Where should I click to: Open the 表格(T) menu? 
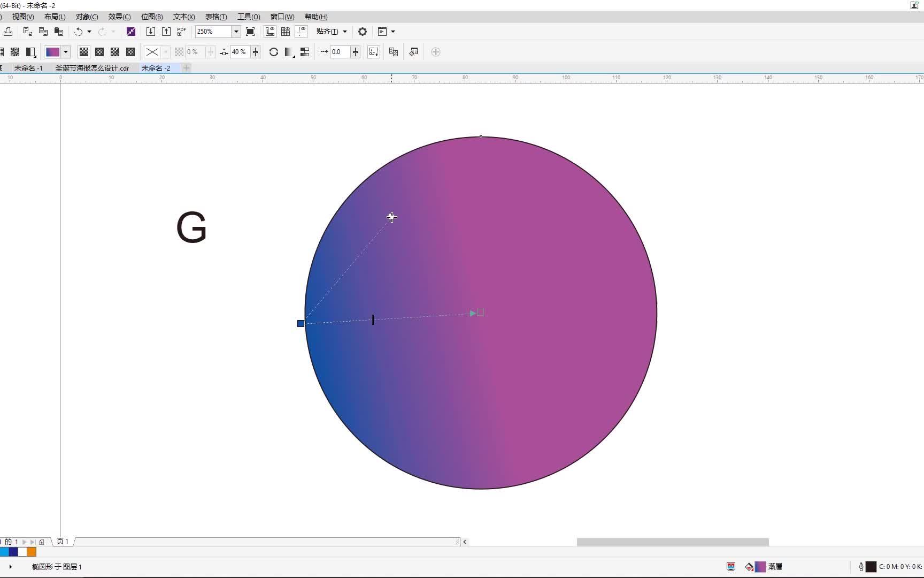[216, 17]
